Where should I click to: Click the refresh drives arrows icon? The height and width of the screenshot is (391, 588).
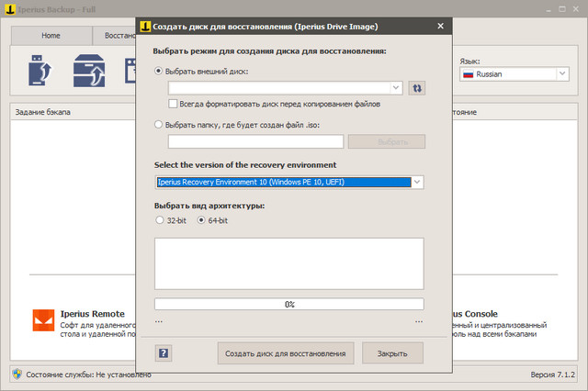(x=416, y=88)
